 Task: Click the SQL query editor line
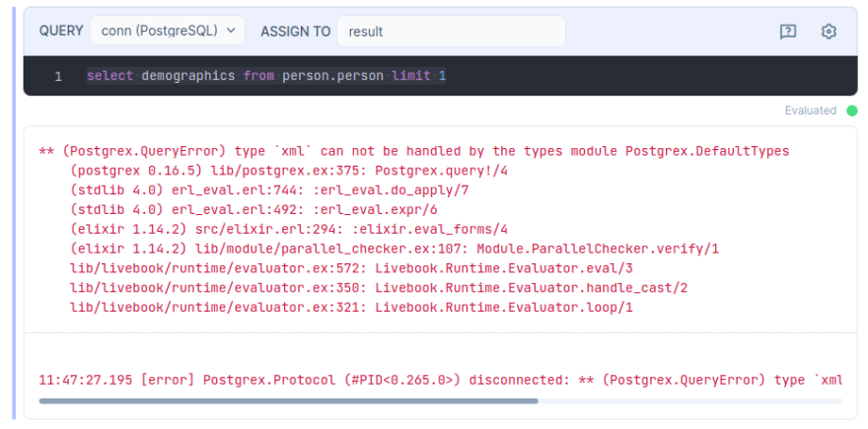(x=266, y=76)
